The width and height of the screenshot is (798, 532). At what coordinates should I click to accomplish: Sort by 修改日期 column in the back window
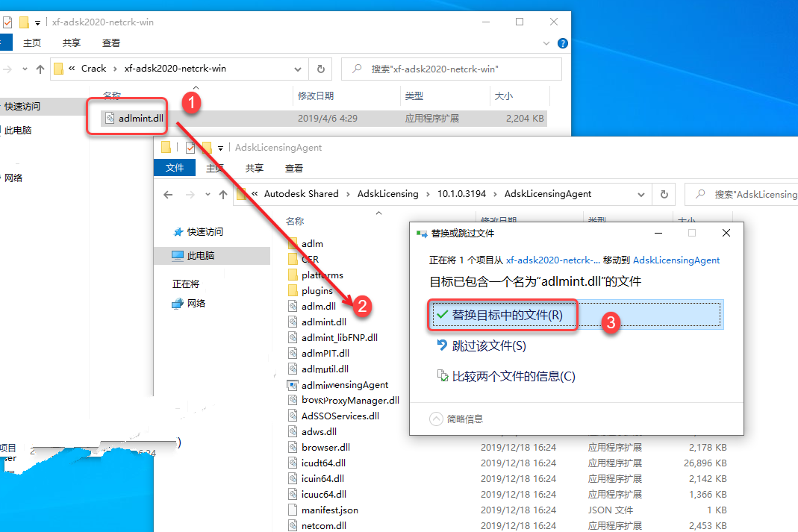click(316, 96)
